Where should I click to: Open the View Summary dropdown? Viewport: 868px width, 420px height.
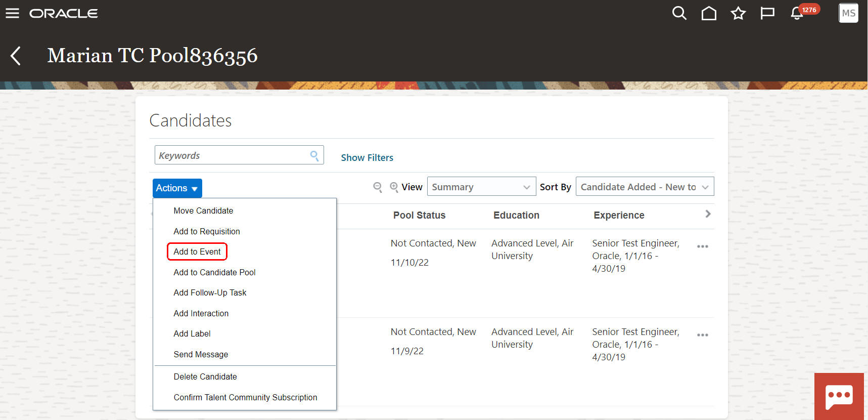[481, 187]
